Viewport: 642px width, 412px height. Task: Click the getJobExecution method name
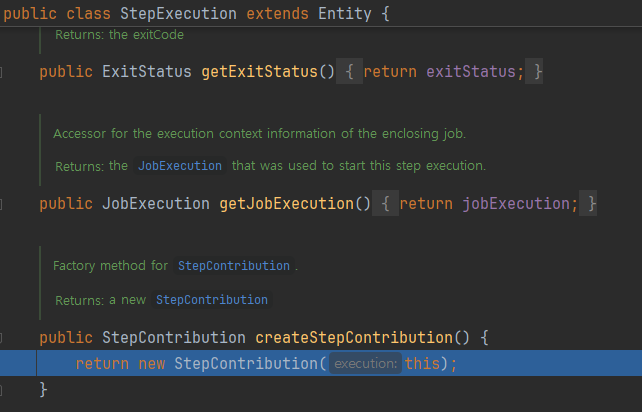286,204
